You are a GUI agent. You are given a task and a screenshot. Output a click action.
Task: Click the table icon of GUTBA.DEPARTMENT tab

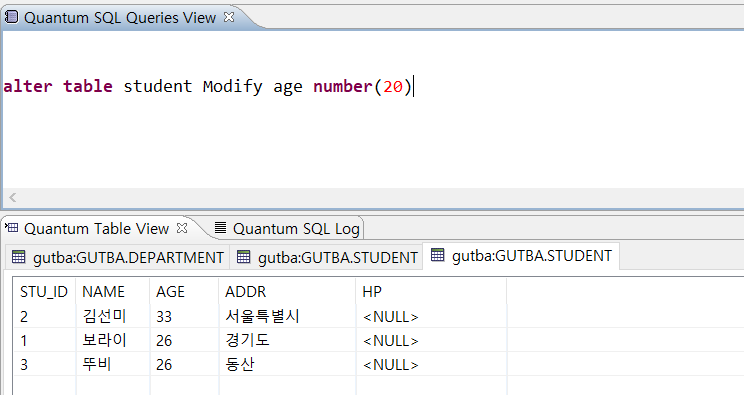coord(19,257)
